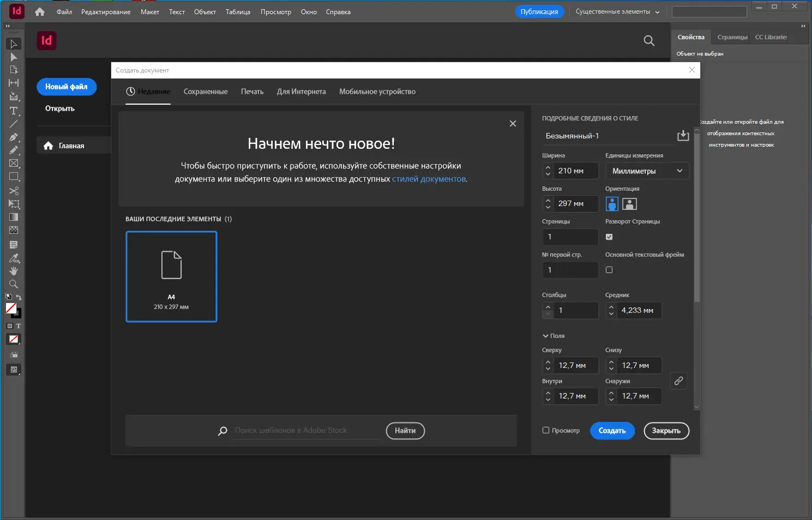Grab the Hand tool
This screenshot has height=520, width=812.
click(14, 271)
